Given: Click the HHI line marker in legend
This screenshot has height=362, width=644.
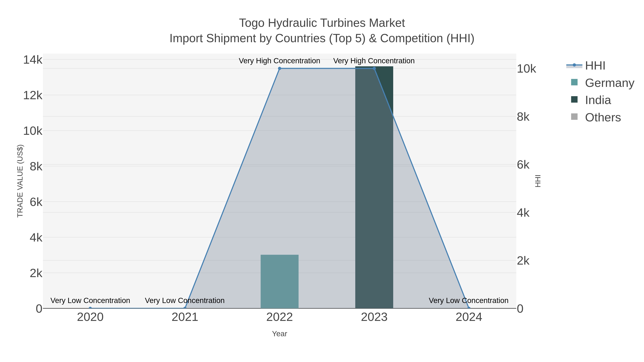Looking at the screenshot, I should (x=574, y=65).
